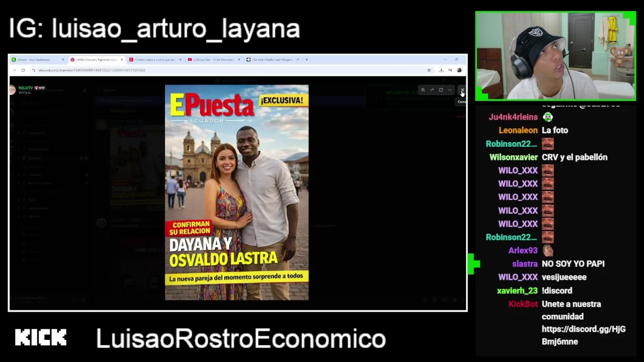Screen dimensions: 644x362
Task: Open browser downloads icon
Action: tap(441, 70)
